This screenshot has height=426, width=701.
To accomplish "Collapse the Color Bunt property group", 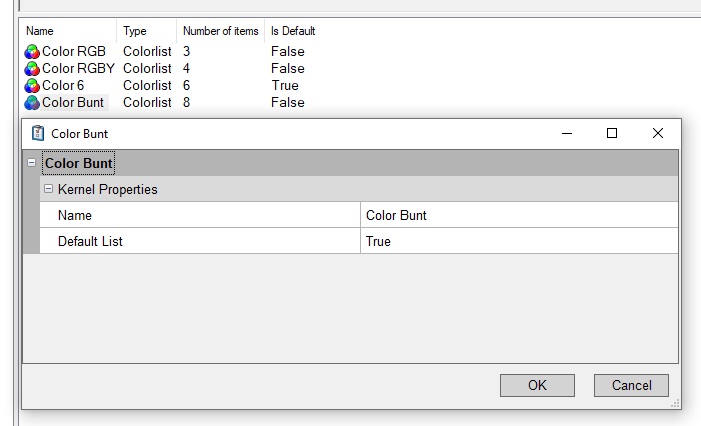I will pos(31,163).
